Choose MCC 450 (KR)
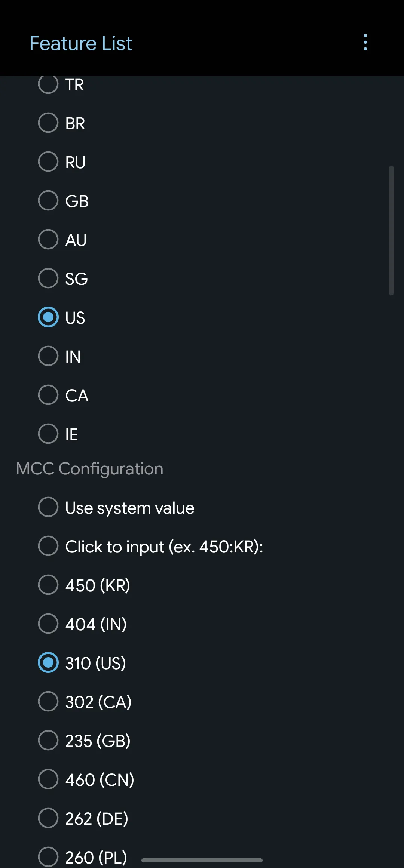This screenshot has height=868, width=404. pyautogui.click(x=48, y=585)
